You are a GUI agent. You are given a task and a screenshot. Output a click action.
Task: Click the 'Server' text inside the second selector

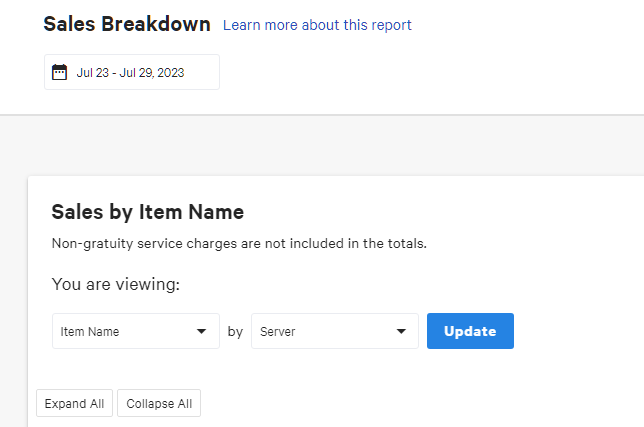click(278, 332)
